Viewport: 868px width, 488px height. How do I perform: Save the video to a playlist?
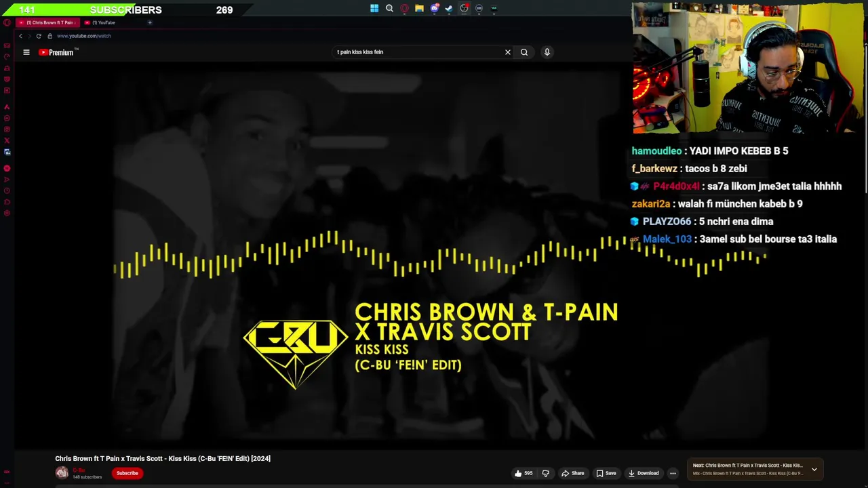pos(606,473)
